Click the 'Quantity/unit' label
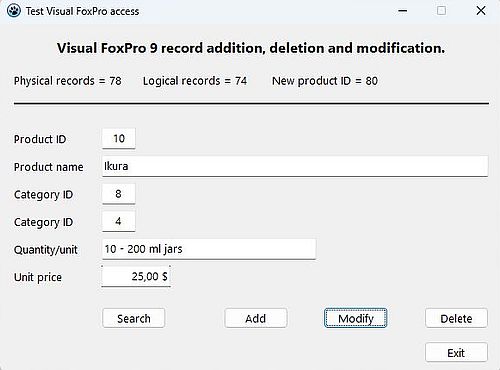 (46, 250)
